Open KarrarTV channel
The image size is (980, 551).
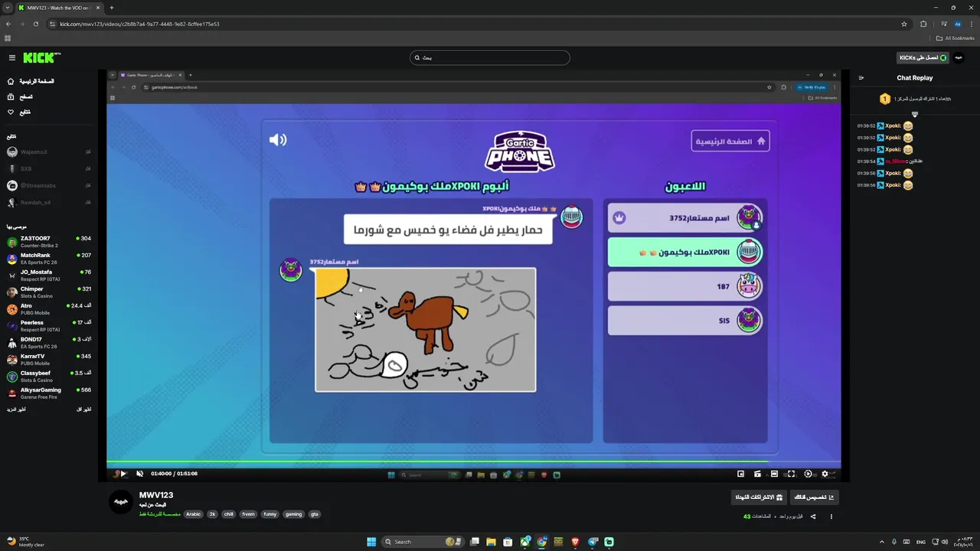click(x=49, y=360)
